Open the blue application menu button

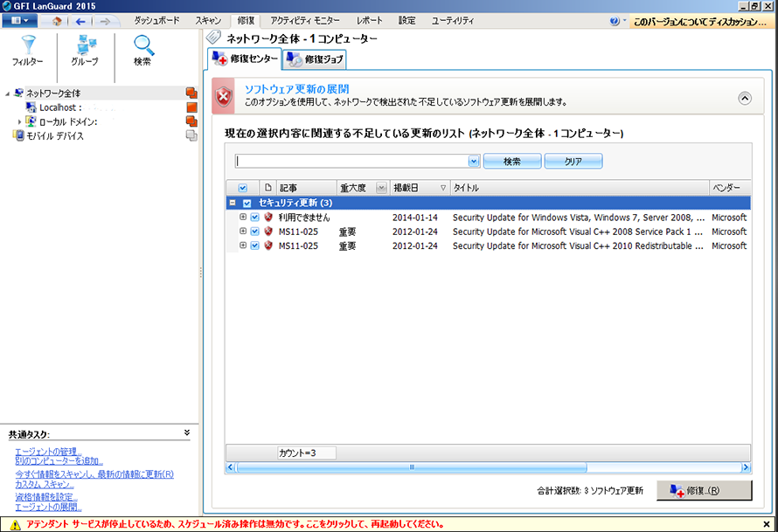pos(19,21)
